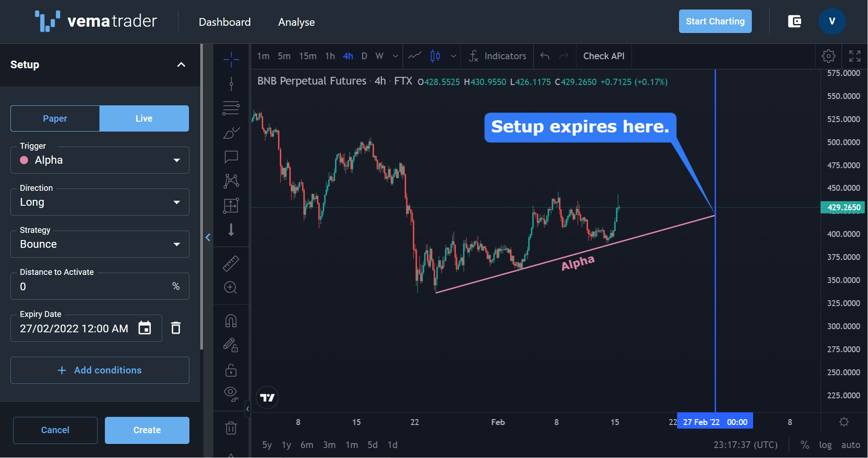Select the measure ruler tool
This screenshot has height=458, width=868.
pos(231,263)
